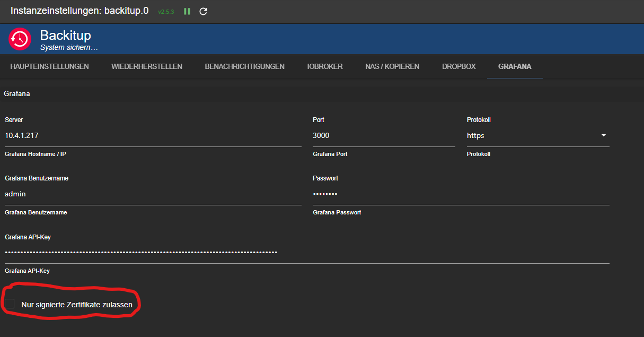Click the red Backitup clock logo
The height and width of the screenshot is (337, 644).
20,39
